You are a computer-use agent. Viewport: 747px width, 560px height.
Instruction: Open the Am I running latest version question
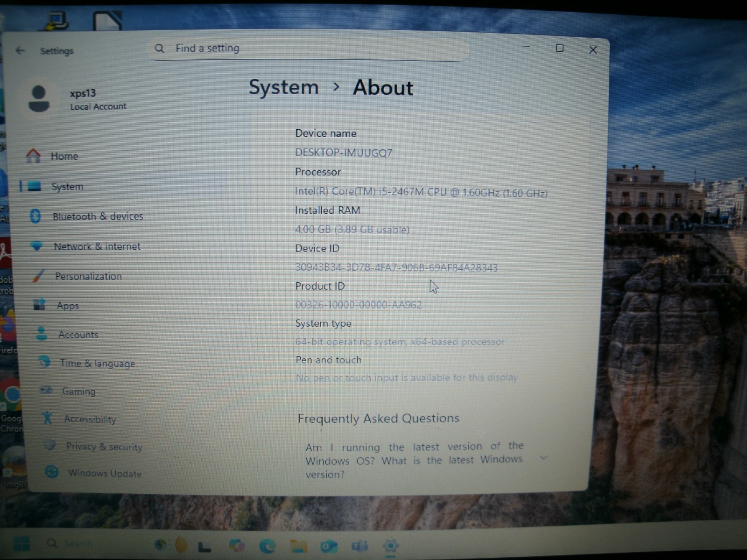(414, 460)
